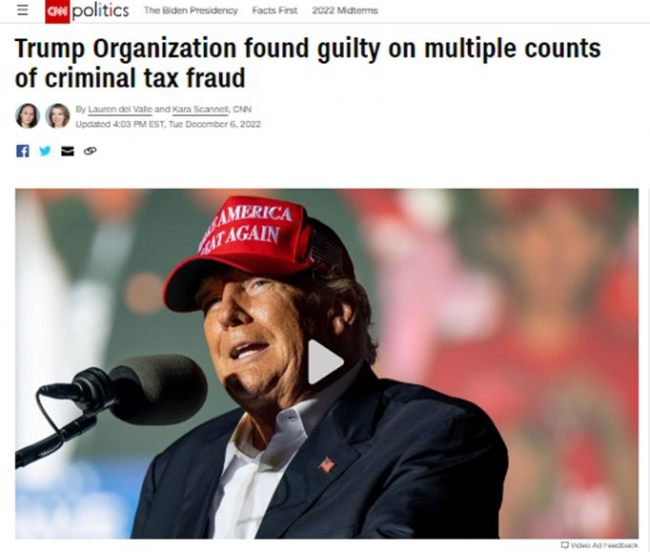Click the article headline text
The image size is (650, 552).
pyautogui.click(x=300, y=62)
